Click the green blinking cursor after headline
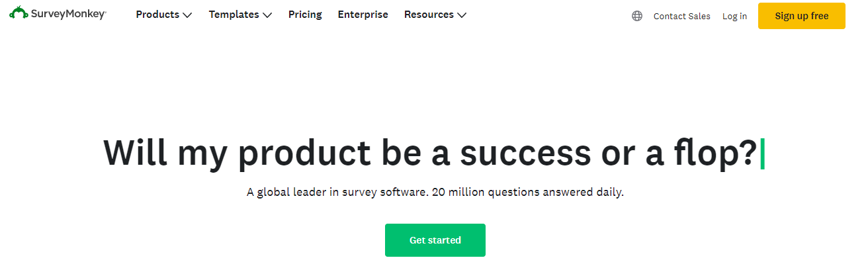 click(x=763, y=154)
